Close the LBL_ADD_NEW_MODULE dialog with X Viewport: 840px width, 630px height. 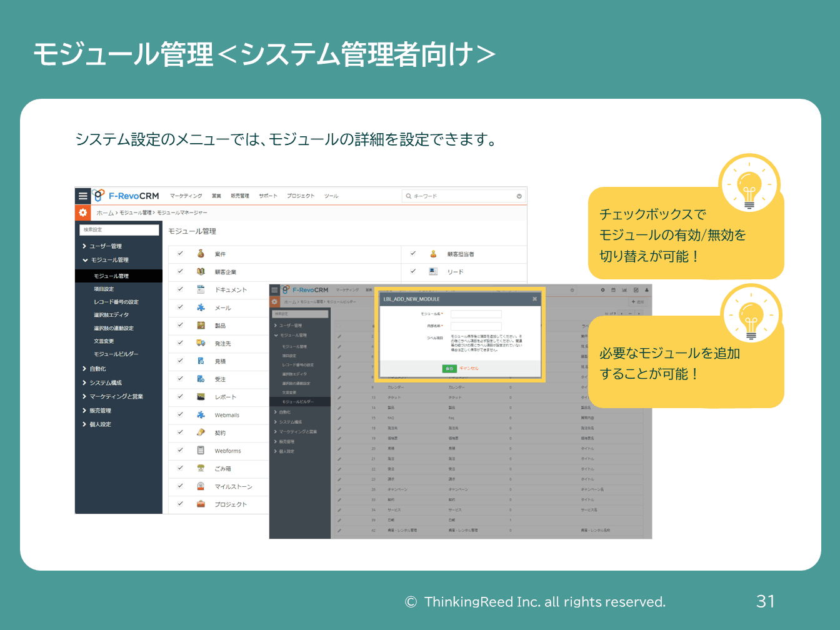click(x=534, y=299)
